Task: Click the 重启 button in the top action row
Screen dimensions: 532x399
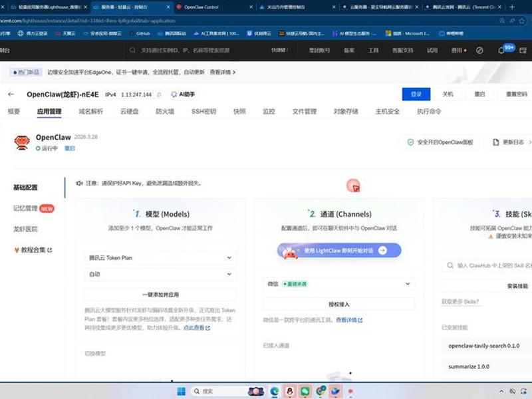Action: pyautogui.click(x=479, y=94)
